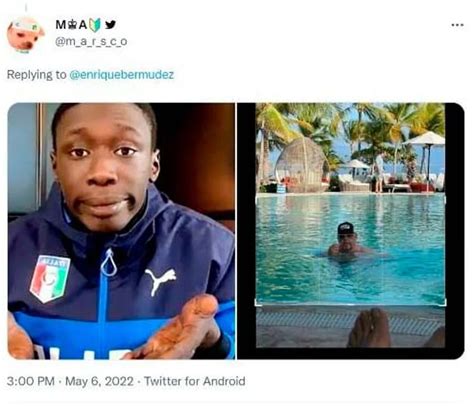474x406 pixels.
Task: Click the Italy crest badge on the jacket
Action: click(x=50, y=278)
